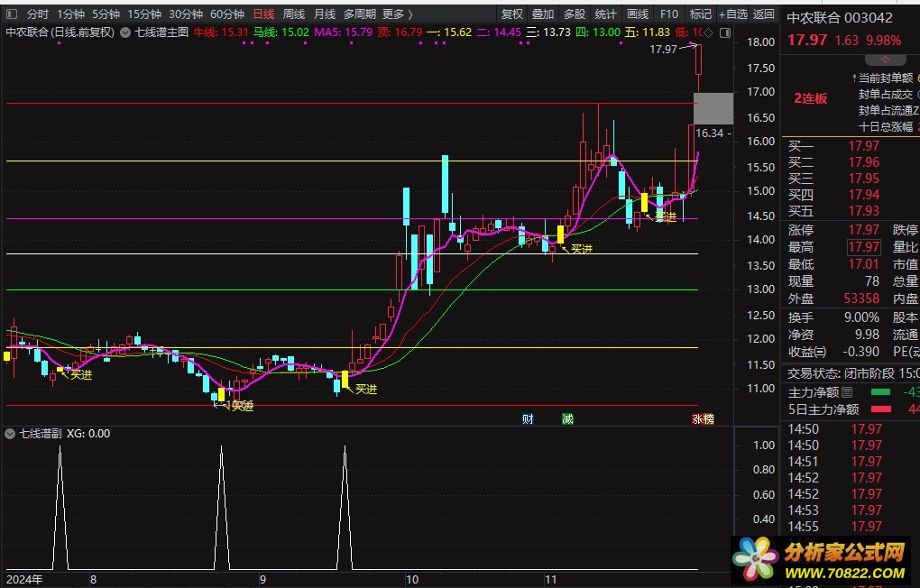
Task: Expand the 七线谱主图 indicator chevron
Action: click(125, 32)
